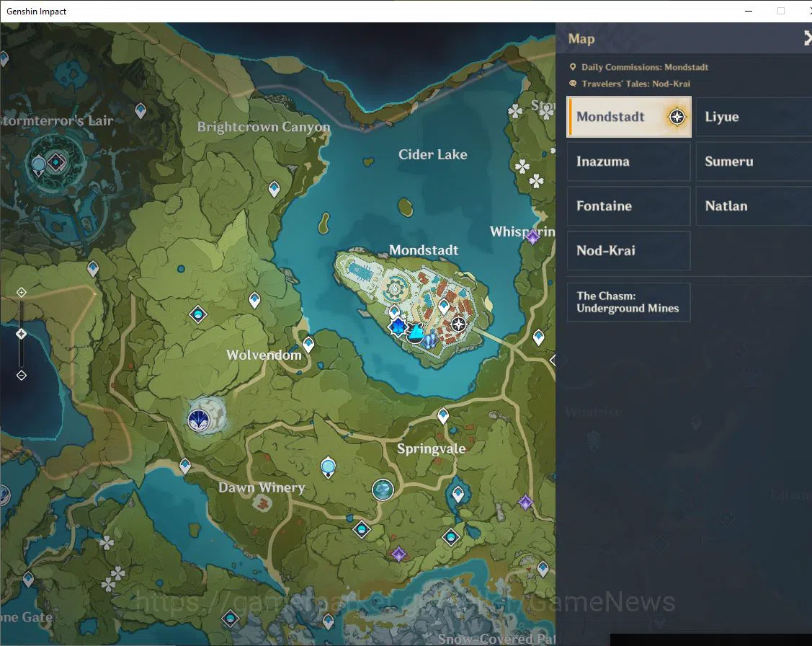Click the waypoint south of Stormterror's Lair
The width and height of the screenshot is (812, 646).
click(93, 268)
